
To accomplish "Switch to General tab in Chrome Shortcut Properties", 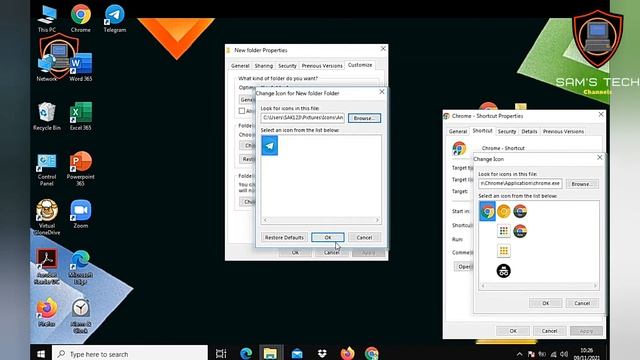I will 458,131.
